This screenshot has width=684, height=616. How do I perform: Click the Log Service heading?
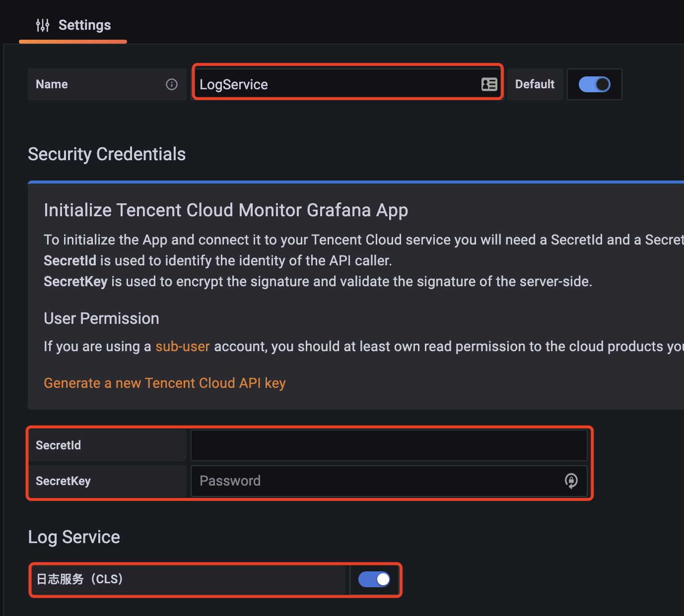[74, 537]
